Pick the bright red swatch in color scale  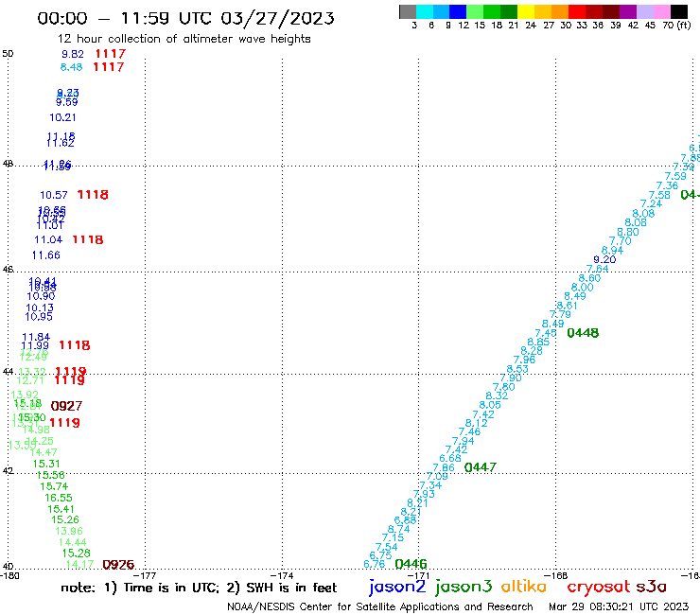pyautogui.click(x=577, y=11)
